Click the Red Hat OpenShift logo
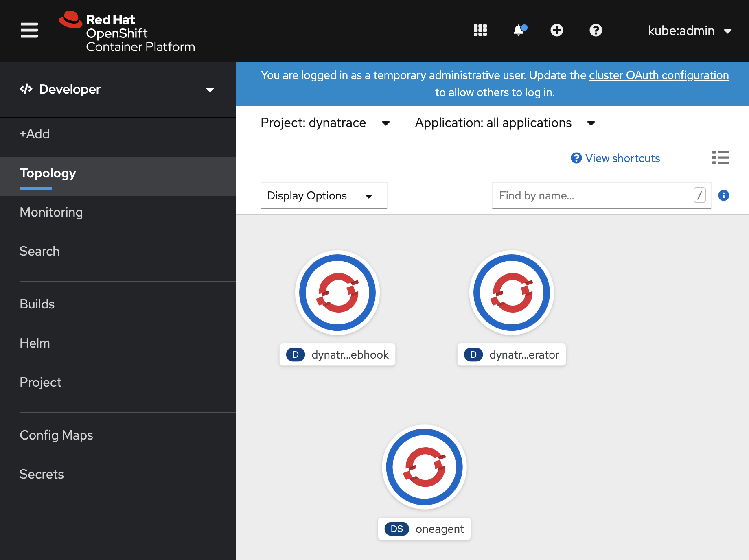749x560 pixels. coord(127,32)
